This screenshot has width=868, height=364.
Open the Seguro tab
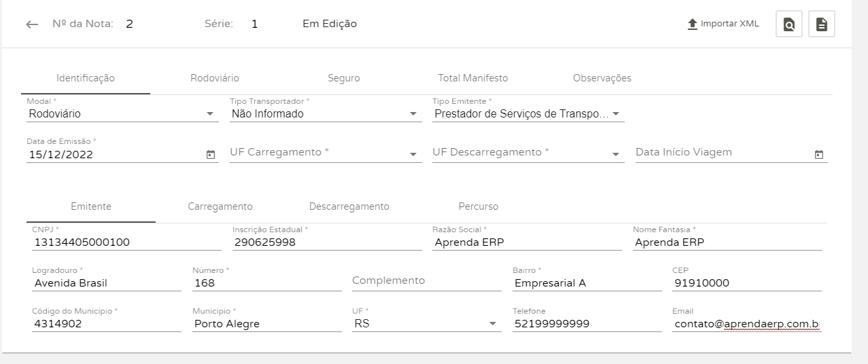344,78
